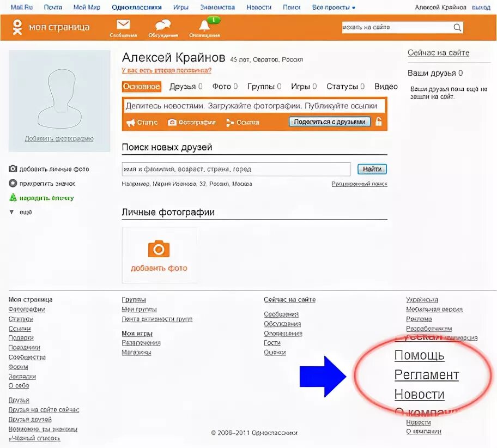This screenshot has width=497, height=448.
Task: Click the 'Найти' button
Action: coord(372,169)
